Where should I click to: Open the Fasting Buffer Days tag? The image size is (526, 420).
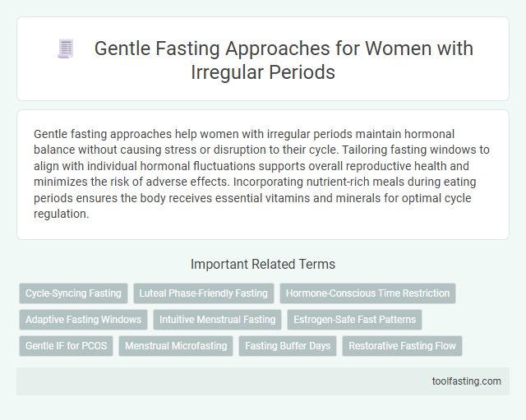coord(288,346)
